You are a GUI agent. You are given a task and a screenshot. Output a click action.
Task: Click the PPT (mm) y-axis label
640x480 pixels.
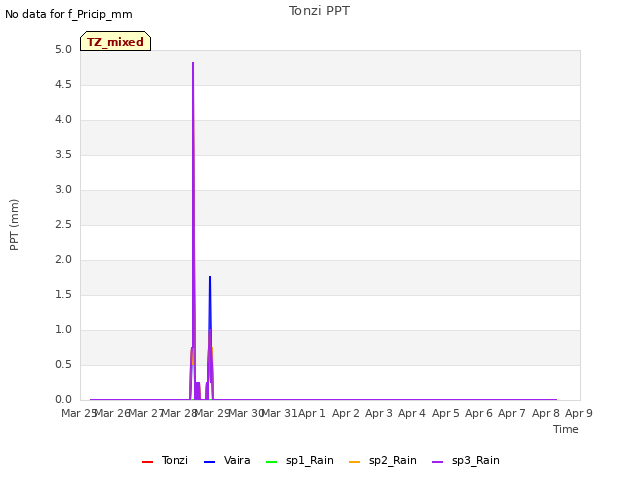[x=14, y=225]
